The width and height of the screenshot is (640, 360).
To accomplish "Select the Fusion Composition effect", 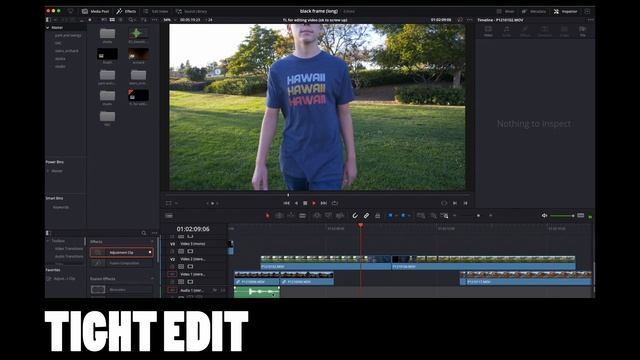I will (x=122, y=263).
